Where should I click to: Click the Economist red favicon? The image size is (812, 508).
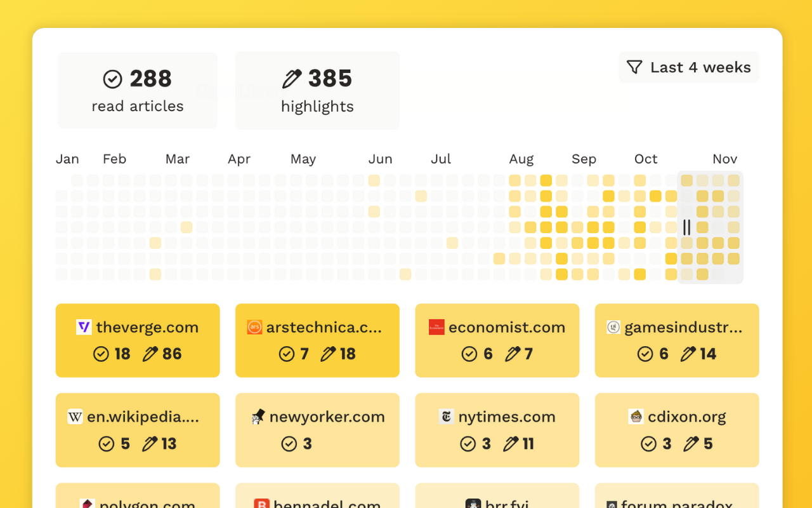tap(436, 327)
